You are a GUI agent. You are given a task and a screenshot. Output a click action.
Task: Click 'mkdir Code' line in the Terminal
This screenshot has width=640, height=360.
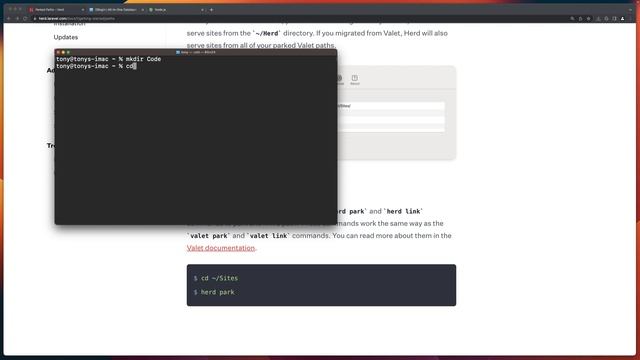tap(109, 59)
